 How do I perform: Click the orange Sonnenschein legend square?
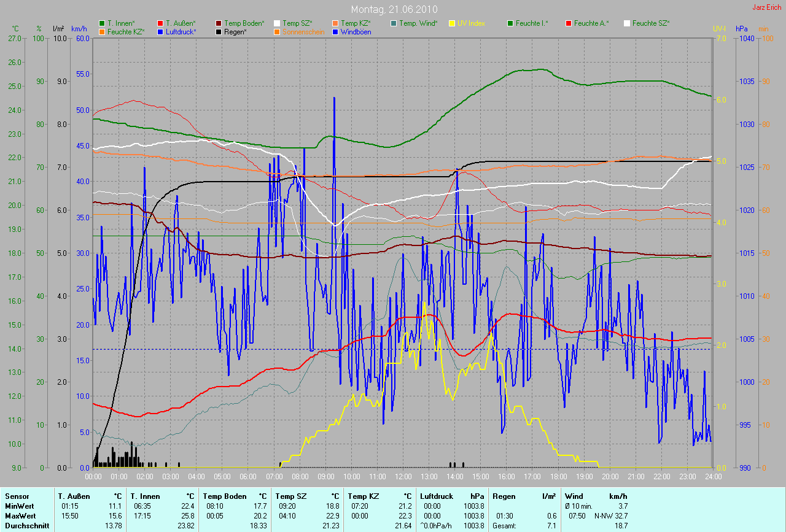277,31
